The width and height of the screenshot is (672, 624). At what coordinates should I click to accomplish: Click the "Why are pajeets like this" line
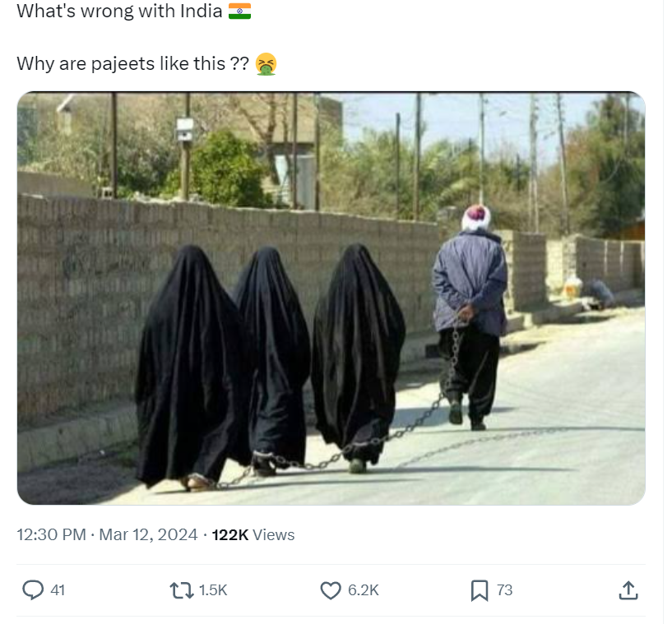(133, 64)
